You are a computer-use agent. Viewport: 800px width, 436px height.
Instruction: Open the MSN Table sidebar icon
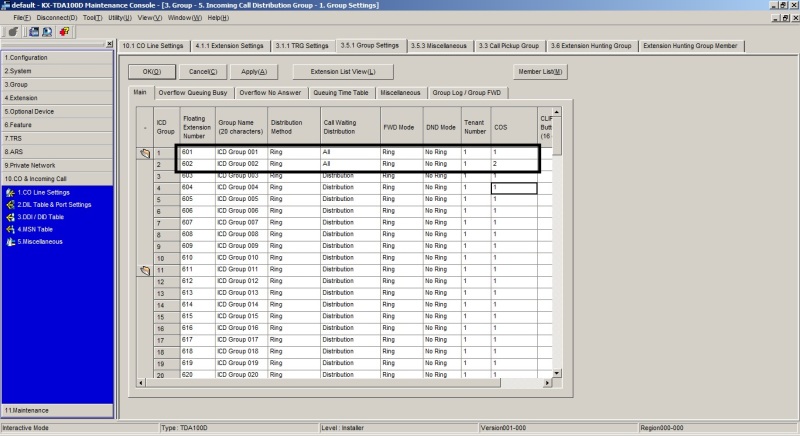[10, 229]
